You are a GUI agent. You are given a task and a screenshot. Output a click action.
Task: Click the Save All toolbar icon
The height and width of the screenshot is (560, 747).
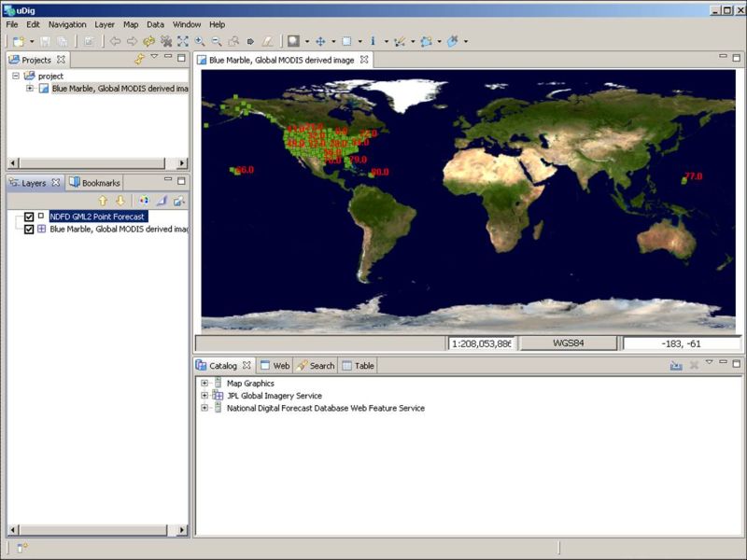click(x=63, y=41)
